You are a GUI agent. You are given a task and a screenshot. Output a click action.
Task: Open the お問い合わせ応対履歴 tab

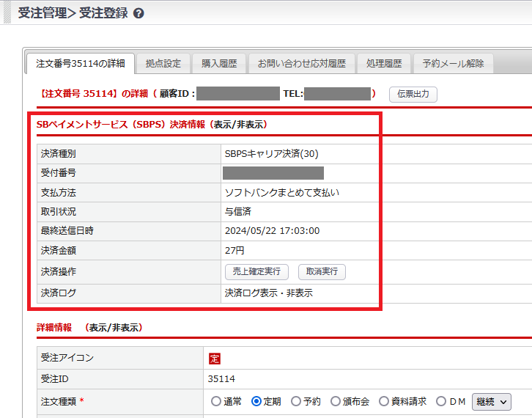tap(301, 64)
